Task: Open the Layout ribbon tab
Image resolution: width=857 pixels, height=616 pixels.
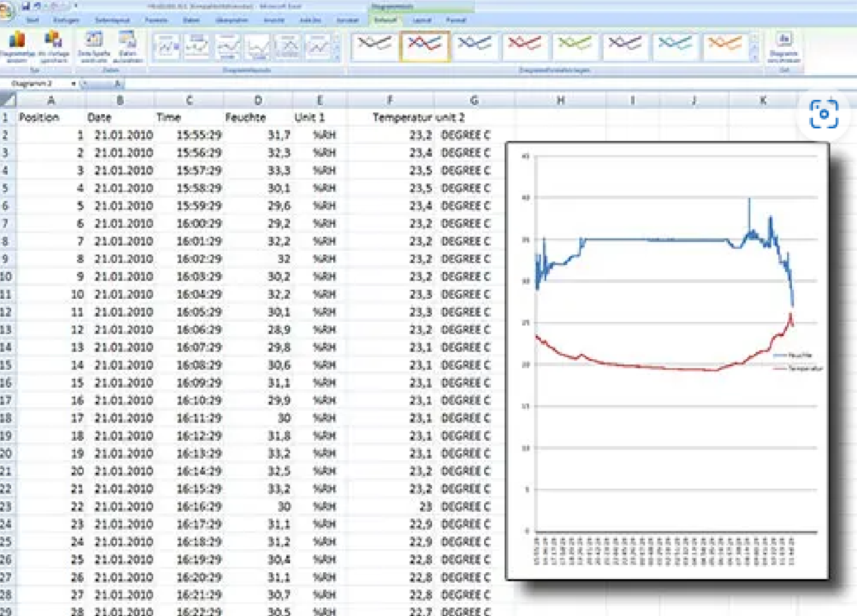Action: point(421,20)
